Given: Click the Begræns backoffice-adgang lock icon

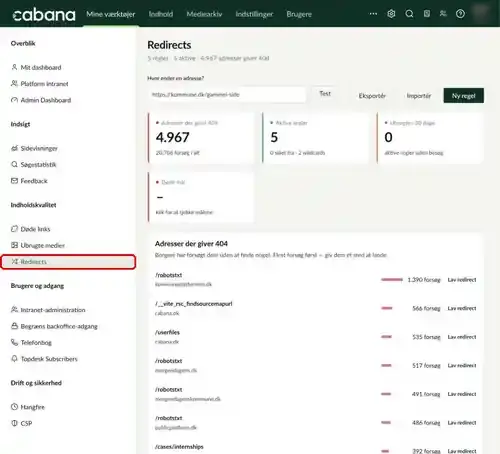Looking at the screenshot, I should coord(14,326).
